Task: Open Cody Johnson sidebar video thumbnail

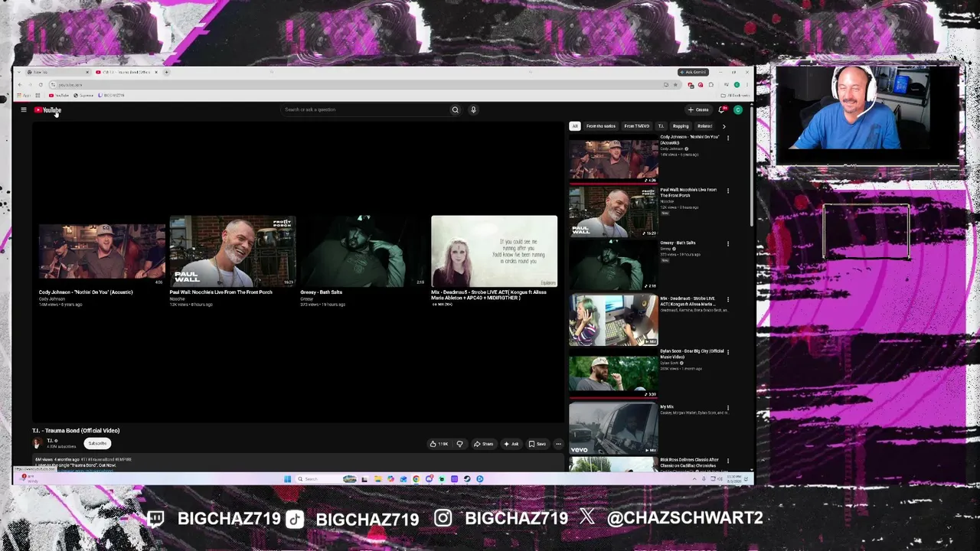Action: coord(613,158)
